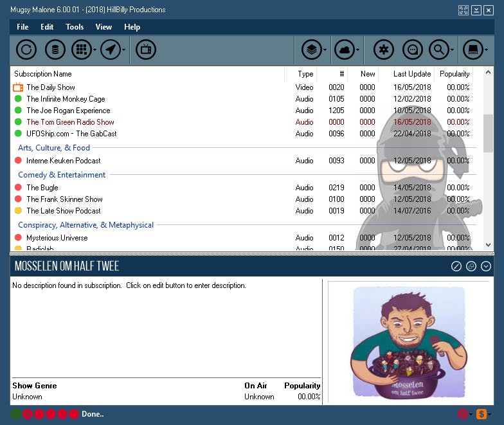This screenshot has height=425, width=504.
Task: Sort by Subscription Name column header
Action: [x=42, y=74]
